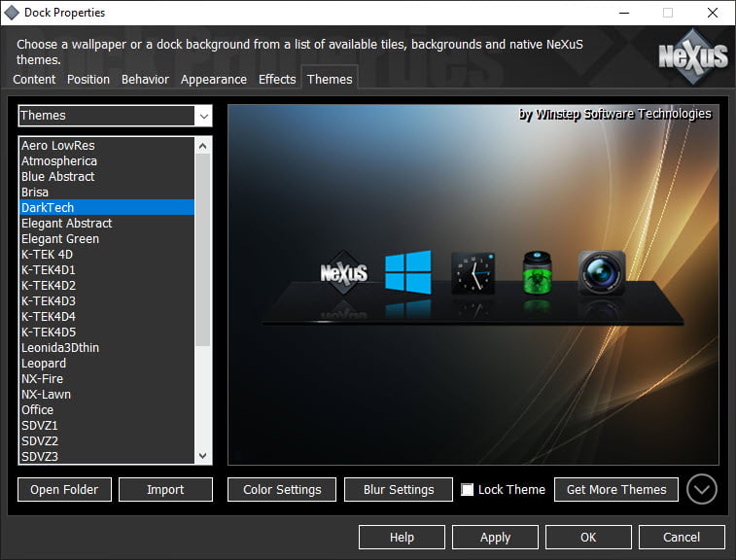
Task: Select the Elegant Abstract theme
Action: coord(107,223)
